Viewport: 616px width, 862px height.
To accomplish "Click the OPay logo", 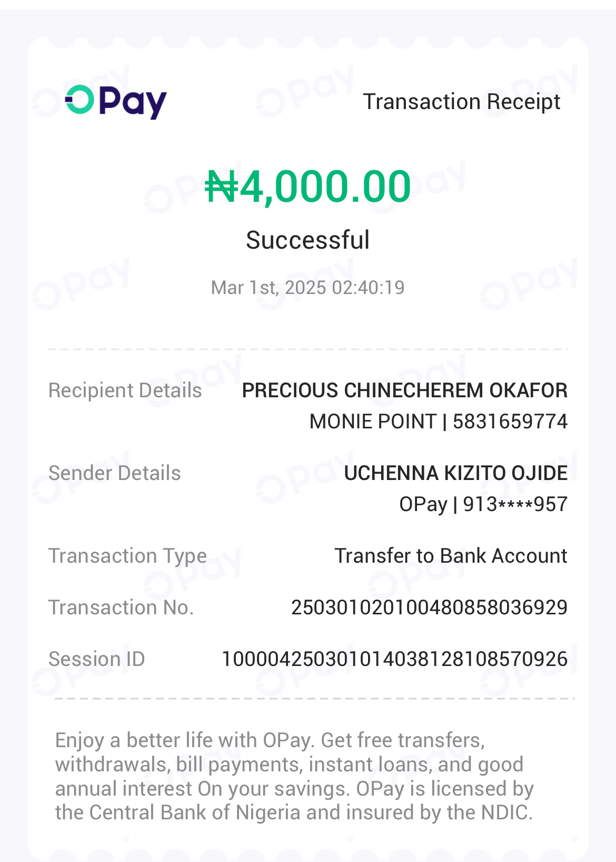I will (116, 102).
